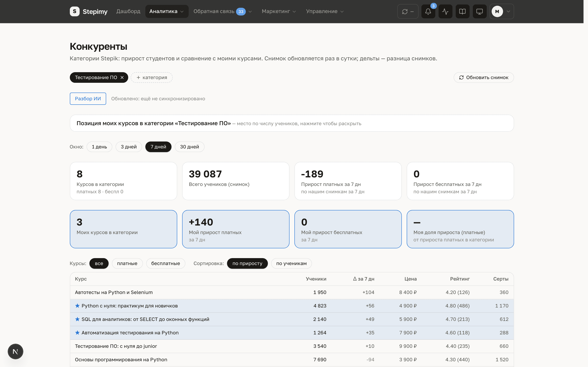Click the activity pulse icon
Screen dimensions: 588x367
445,11
